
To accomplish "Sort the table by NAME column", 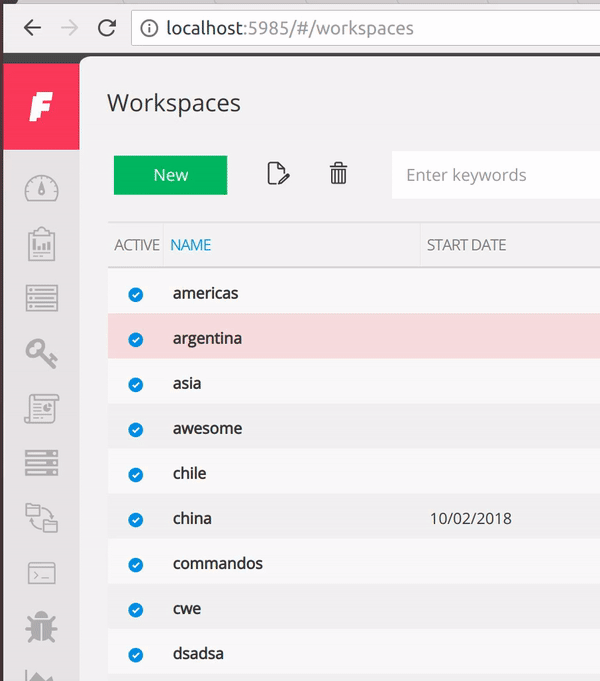I will point(191,245).
